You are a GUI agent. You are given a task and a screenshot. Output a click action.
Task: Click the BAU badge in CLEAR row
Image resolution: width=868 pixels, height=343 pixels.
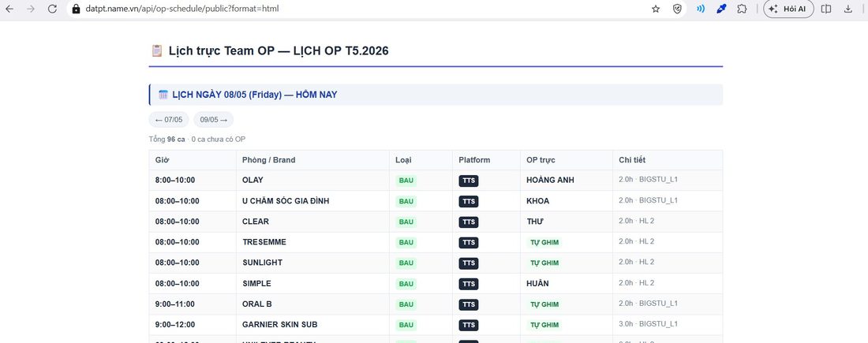click(x=406, y=222)
